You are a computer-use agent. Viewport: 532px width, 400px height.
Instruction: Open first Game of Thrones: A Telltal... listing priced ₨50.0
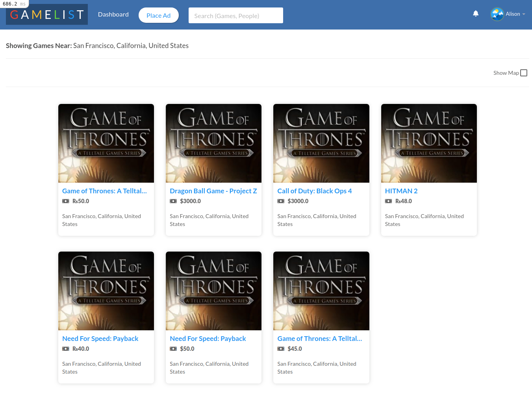(x=104, y=191)
